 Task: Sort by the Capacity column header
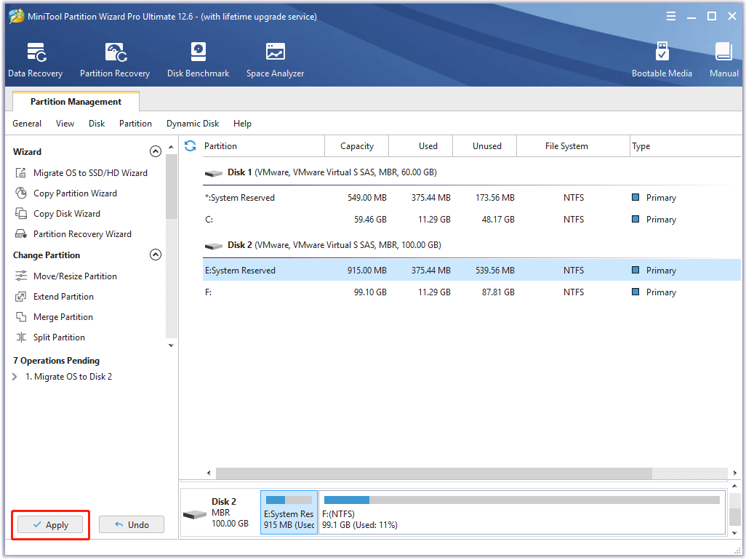click(357, 146)
